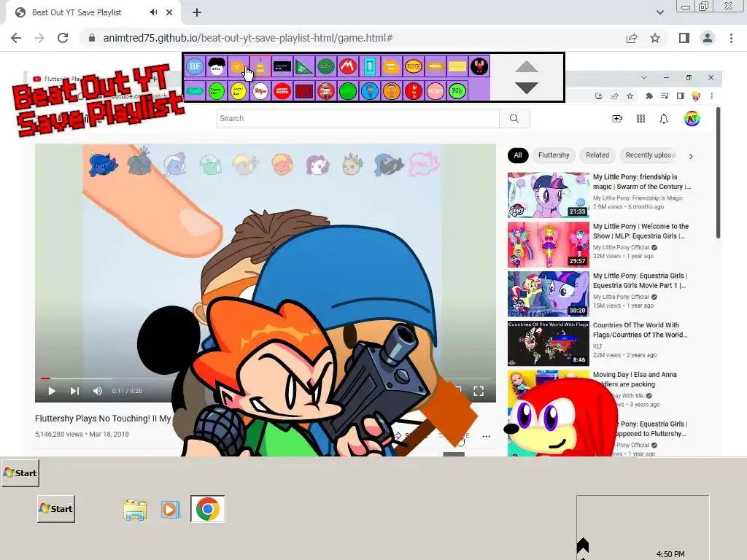
Task: Open the rainbow AT account avatar
Action: tap(692, 119)
